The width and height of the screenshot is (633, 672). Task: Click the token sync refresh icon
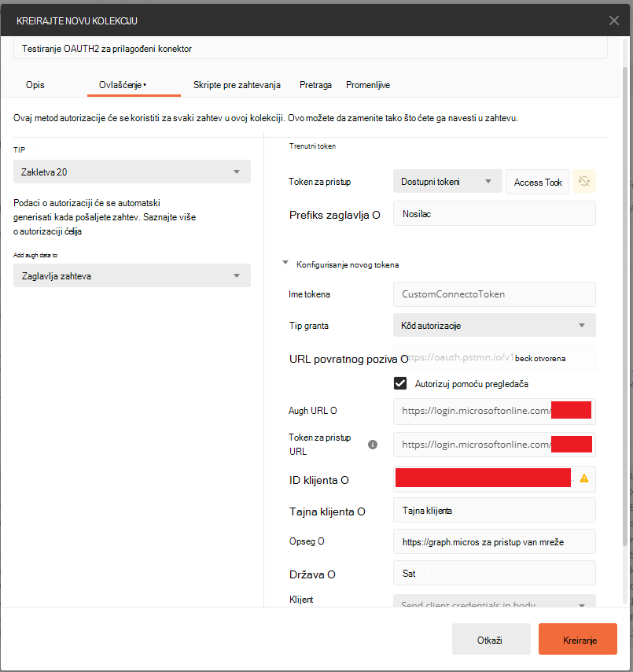(x=584, y=181)
